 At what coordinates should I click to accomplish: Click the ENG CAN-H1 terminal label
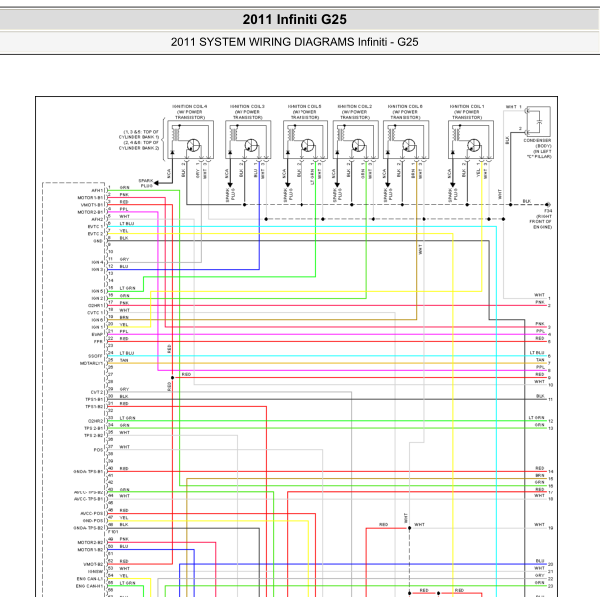point(90,586)
